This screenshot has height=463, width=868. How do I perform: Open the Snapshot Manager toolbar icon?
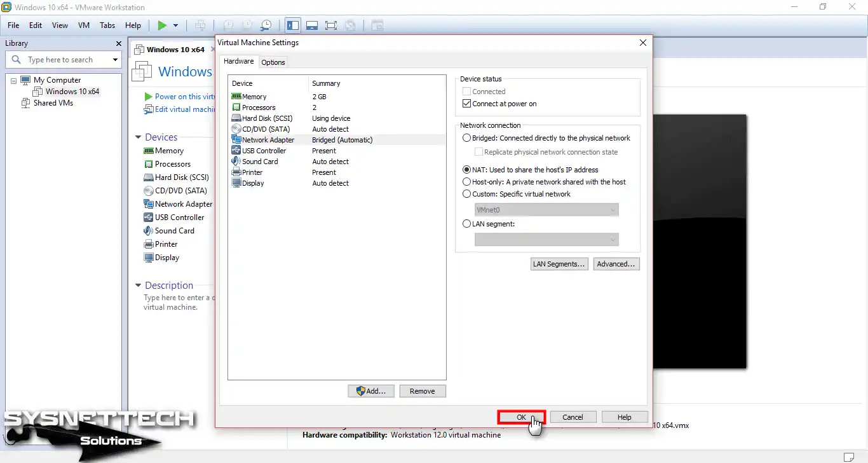coord(266,25)
